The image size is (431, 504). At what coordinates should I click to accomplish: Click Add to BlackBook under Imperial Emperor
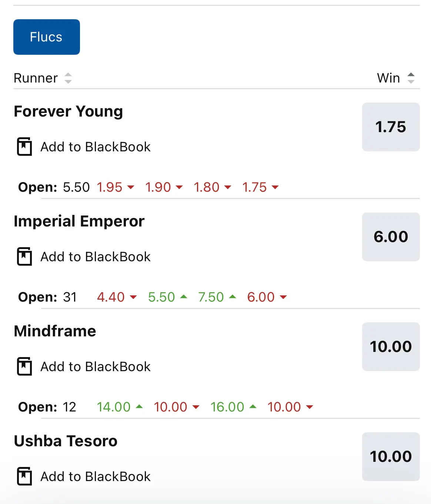[x=96, y=257]
